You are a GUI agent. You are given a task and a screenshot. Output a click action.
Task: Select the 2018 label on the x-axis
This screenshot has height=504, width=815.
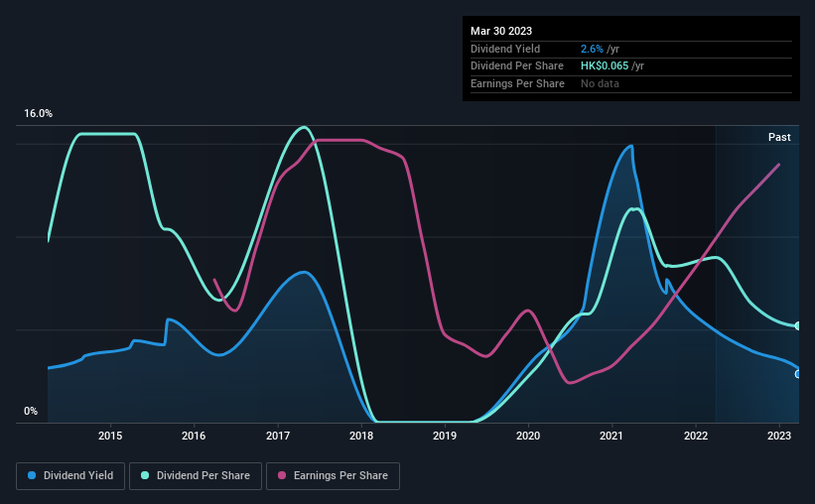pyautogui.click(x=361, y=436)
